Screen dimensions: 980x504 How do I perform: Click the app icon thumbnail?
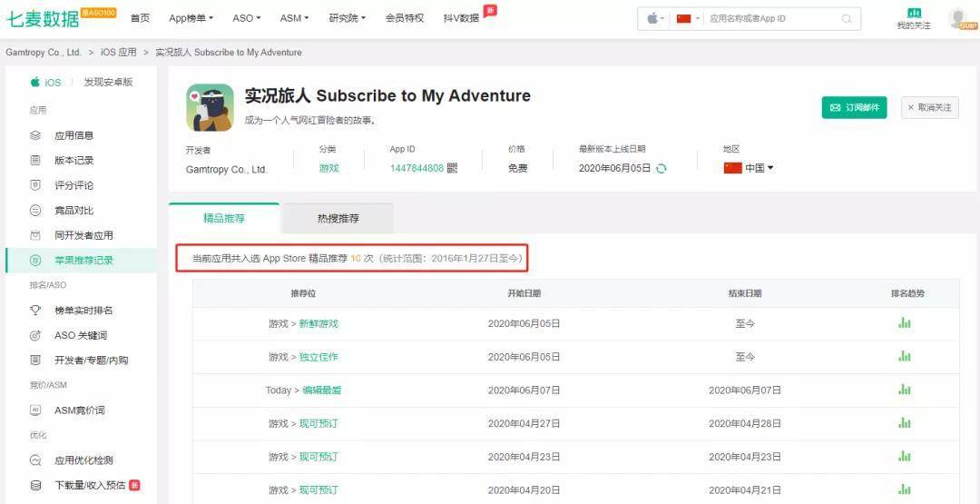pos(210,107)
